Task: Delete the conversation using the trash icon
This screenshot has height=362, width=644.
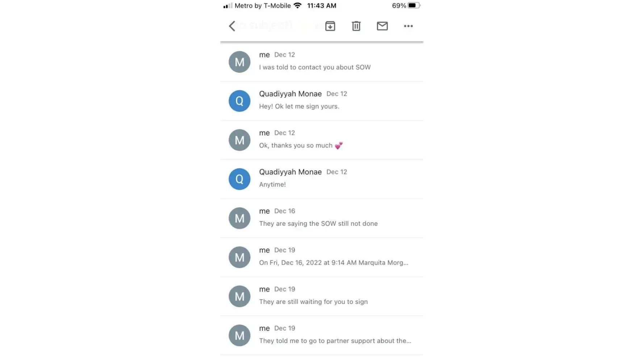Action: coord(356,26)
